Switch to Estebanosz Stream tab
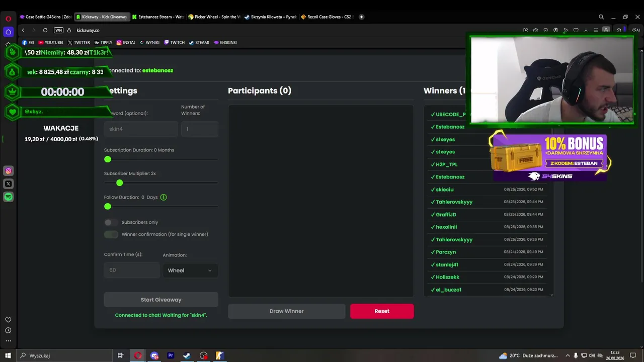Image resolution: width=644 pixels, height=362 pixels. pyautogui.click(x=158, y=17)
